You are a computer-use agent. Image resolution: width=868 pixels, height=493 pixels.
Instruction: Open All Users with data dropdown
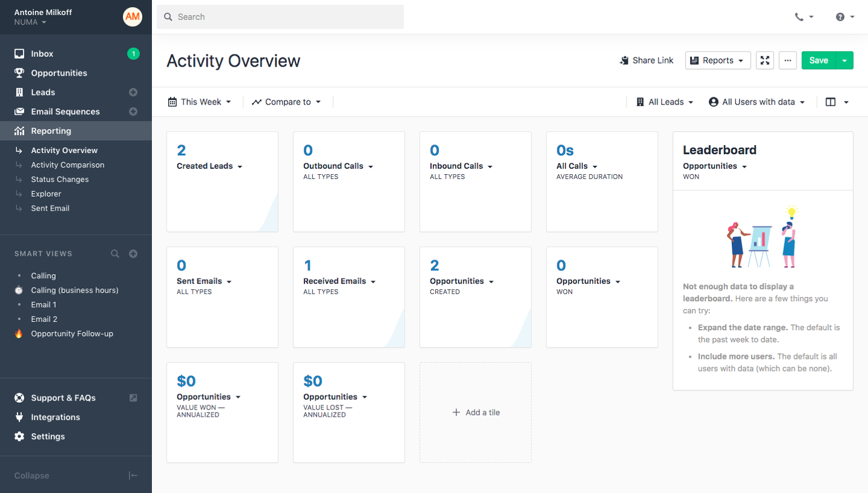click(x=757, y=102)
